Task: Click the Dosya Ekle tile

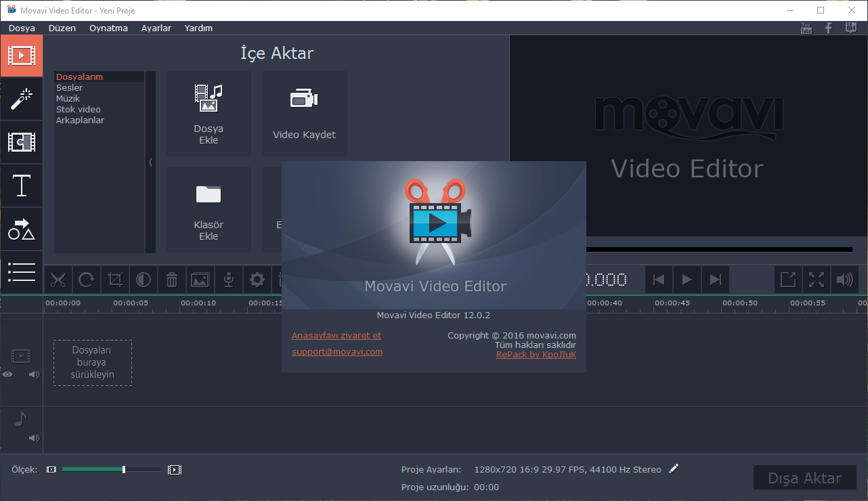Action: (209, 114)
